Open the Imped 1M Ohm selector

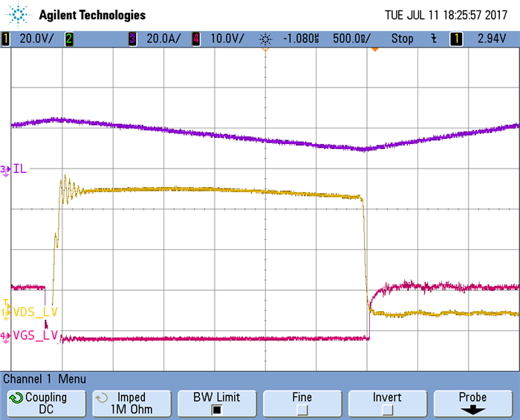click(x=130, y=402)
